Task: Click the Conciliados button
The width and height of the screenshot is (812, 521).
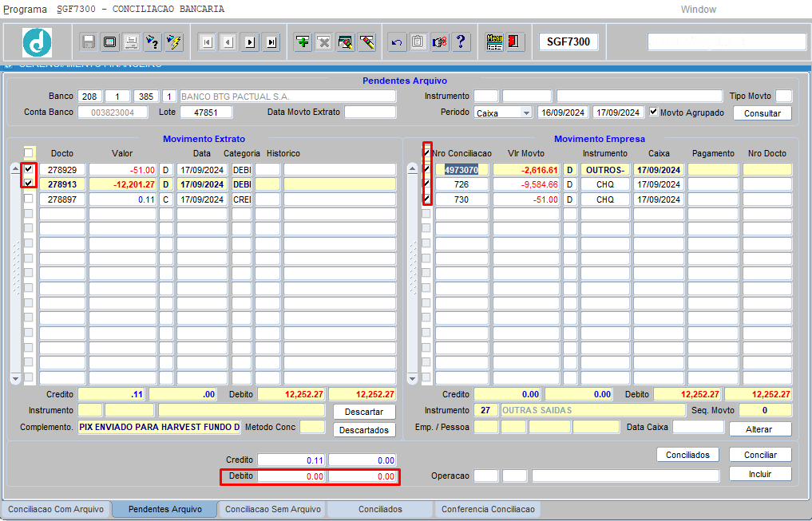Action: (687, 455)
